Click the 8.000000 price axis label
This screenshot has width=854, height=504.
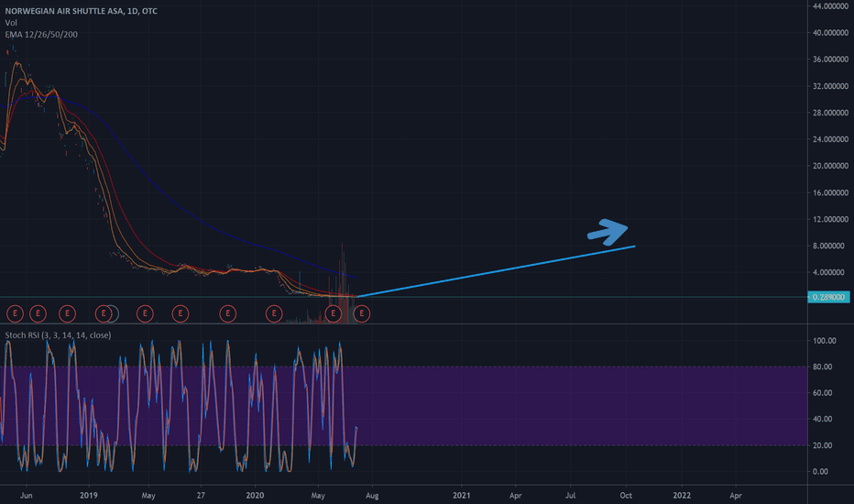coord(830,246)
